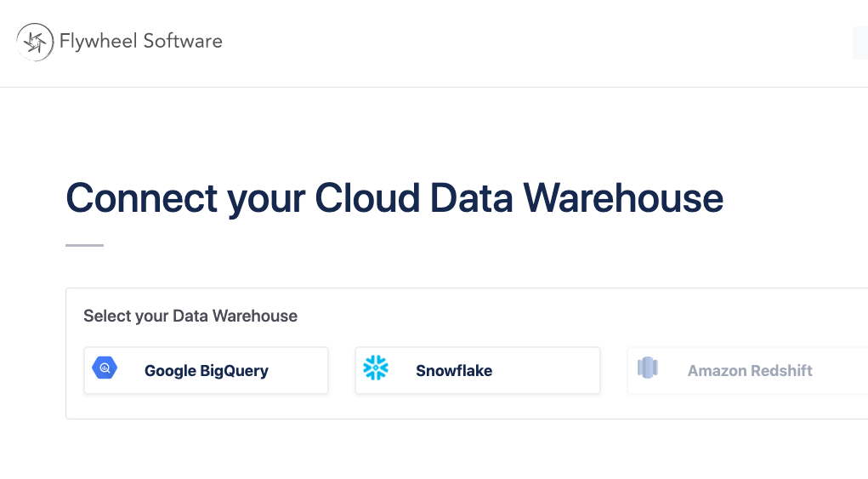The image size is (868, 479).
Task: Open the Flywheel Software brand name link
Action: pos(141,41)
